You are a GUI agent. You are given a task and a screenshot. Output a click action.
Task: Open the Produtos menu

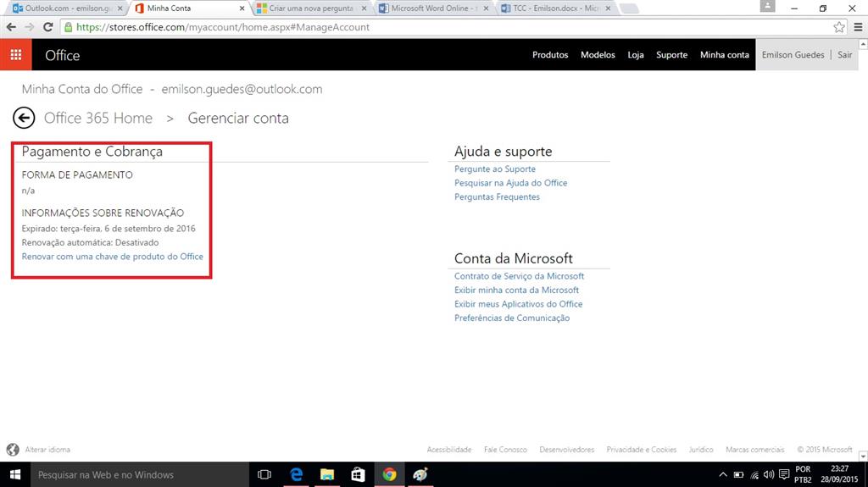(550, 55)
